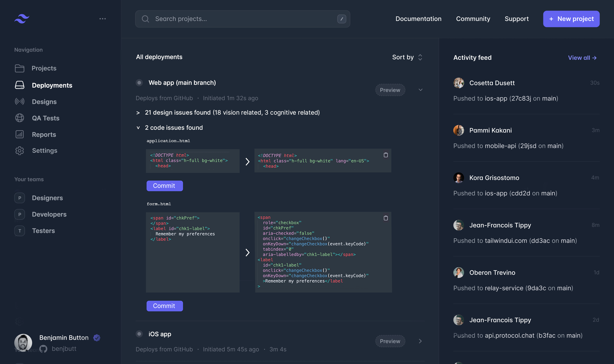The height and width of the screenshot is (364, 614).
Task: Collapse the 2 code issues found section
Action: pos(138,127)
